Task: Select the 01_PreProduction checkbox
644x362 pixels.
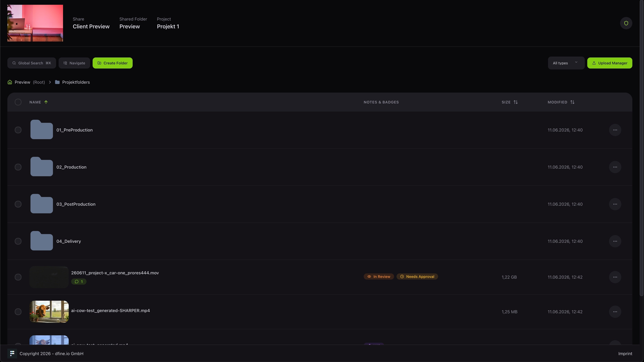Action: [x=18, y=130]
